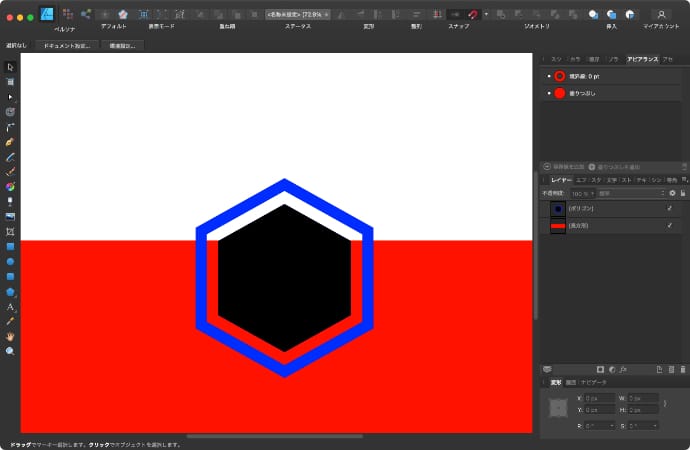Open the layer blend mode dropdown

click(x=630, y=192)
